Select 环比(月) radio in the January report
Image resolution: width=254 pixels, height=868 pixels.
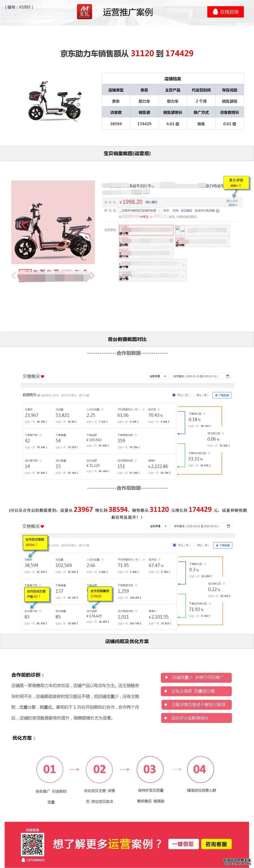pyautogui.click(x=174, y=395)
